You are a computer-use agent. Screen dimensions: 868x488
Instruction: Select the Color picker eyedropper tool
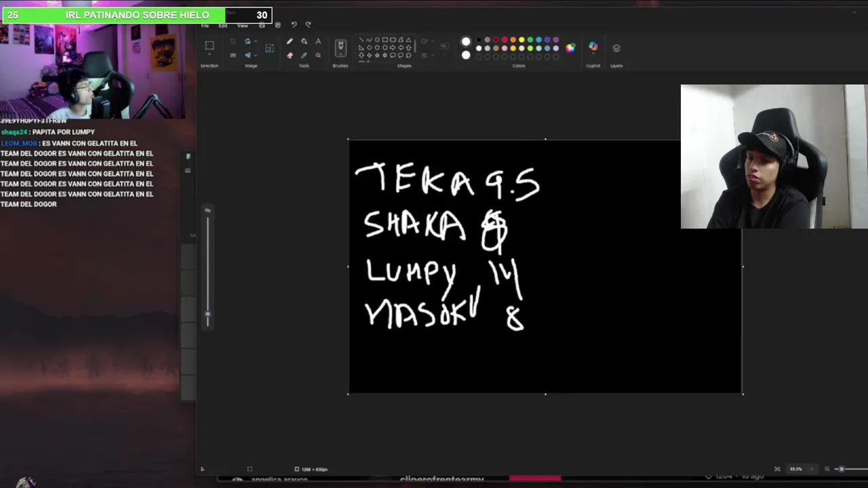(x=304, y=55)
